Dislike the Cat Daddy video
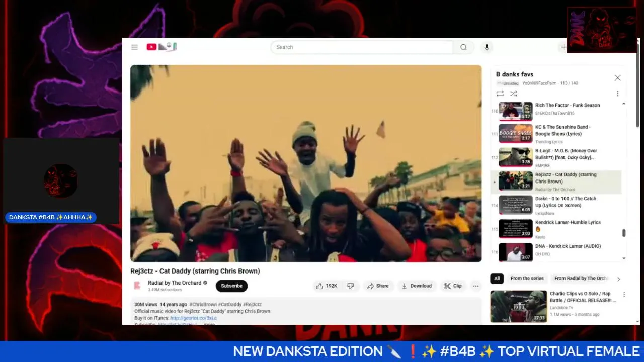644x362 pixels. [x=351, y=286]
